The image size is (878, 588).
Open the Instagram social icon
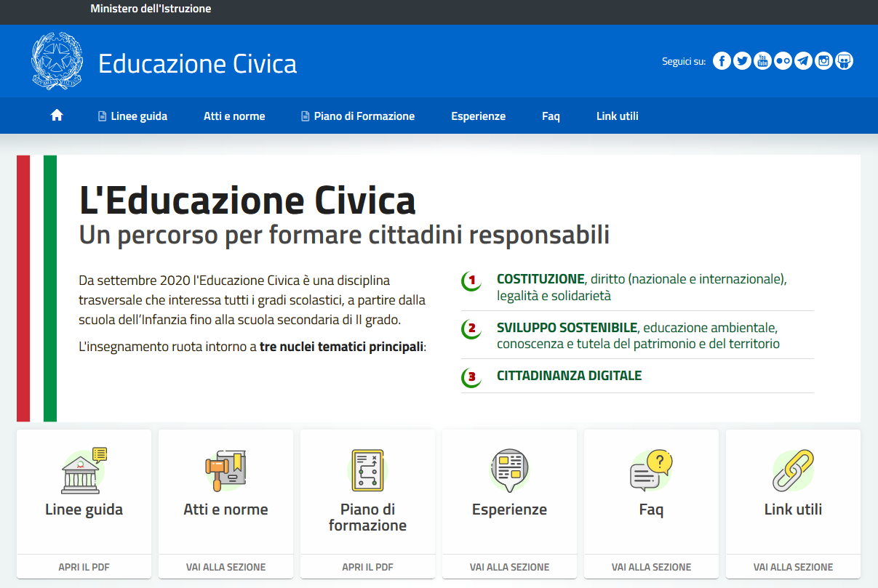click(x=823, y=61)
